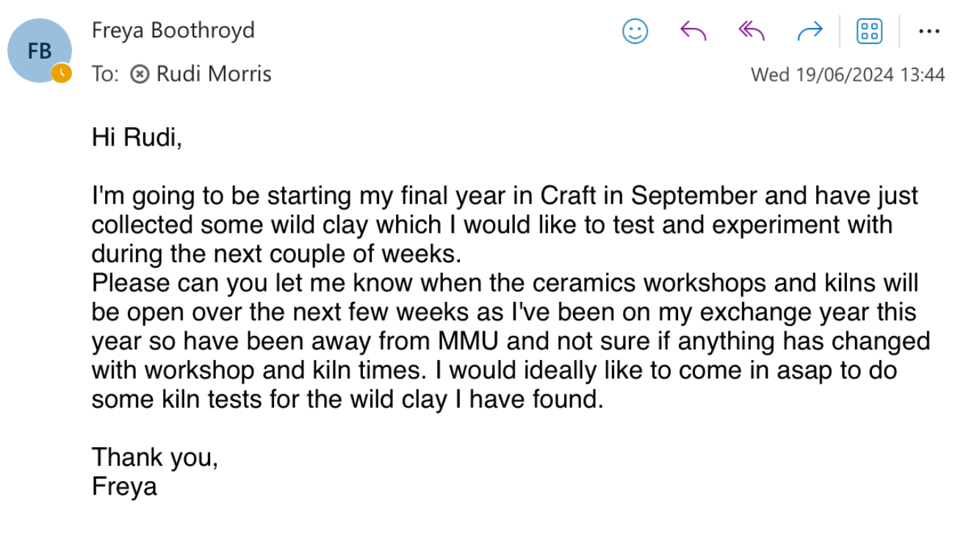Click the "Thank you," closing line
This screenshot has width=980, height=534.
tap(155, 458)
